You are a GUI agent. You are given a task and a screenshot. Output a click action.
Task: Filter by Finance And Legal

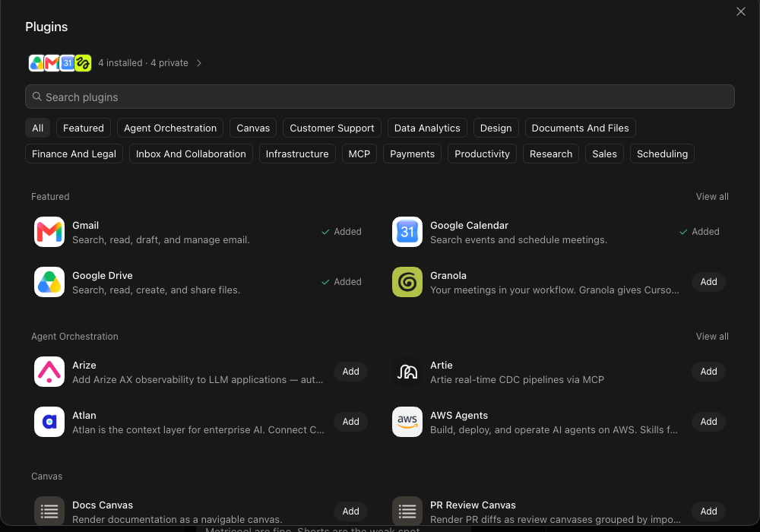point(74,154)
